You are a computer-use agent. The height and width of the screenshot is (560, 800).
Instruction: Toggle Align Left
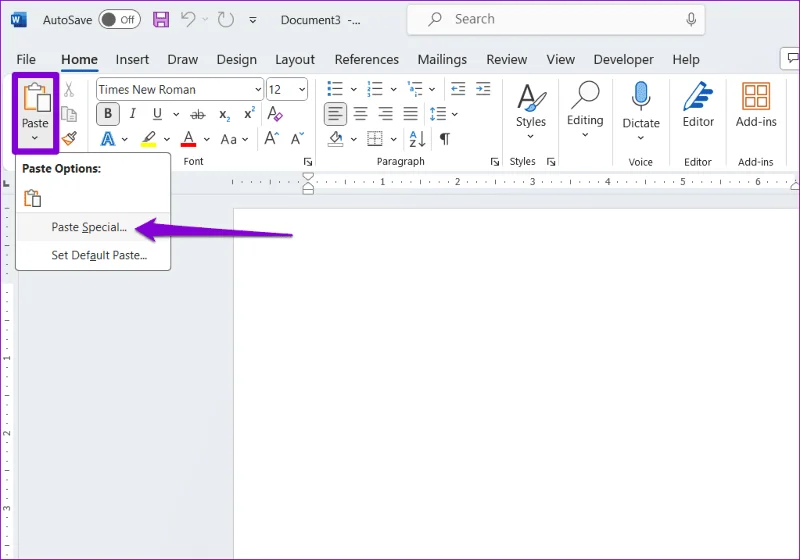335,114
